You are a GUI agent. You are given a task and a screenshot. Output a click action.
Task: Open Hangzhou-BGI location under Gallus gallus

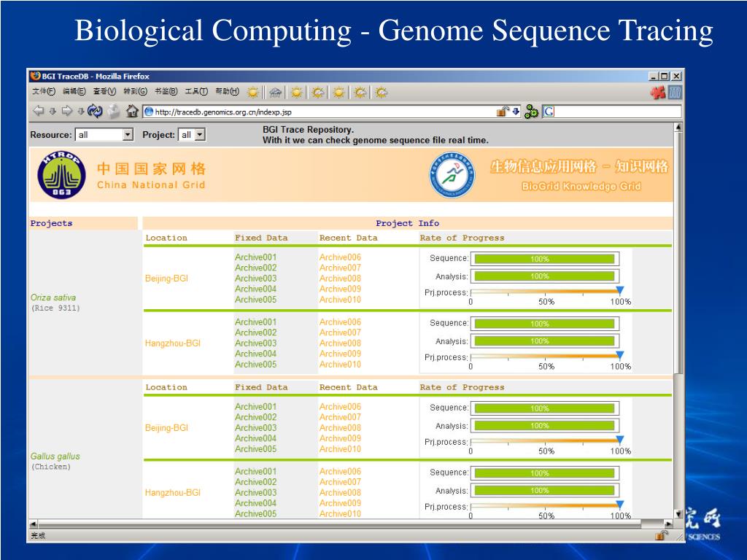[x=172, y=492]
